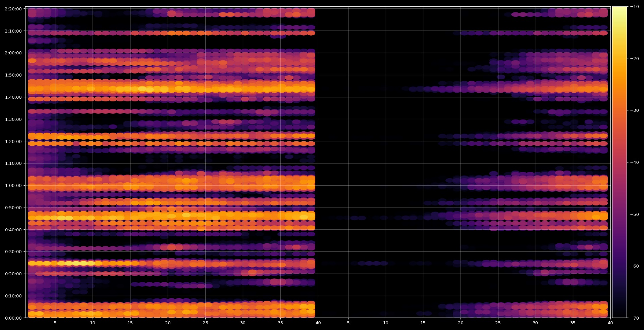The height and width of the screenshot is (330, 644).
Task: Click x-axis label 5 of the left heatmap
Action: (x=55, y=323)
